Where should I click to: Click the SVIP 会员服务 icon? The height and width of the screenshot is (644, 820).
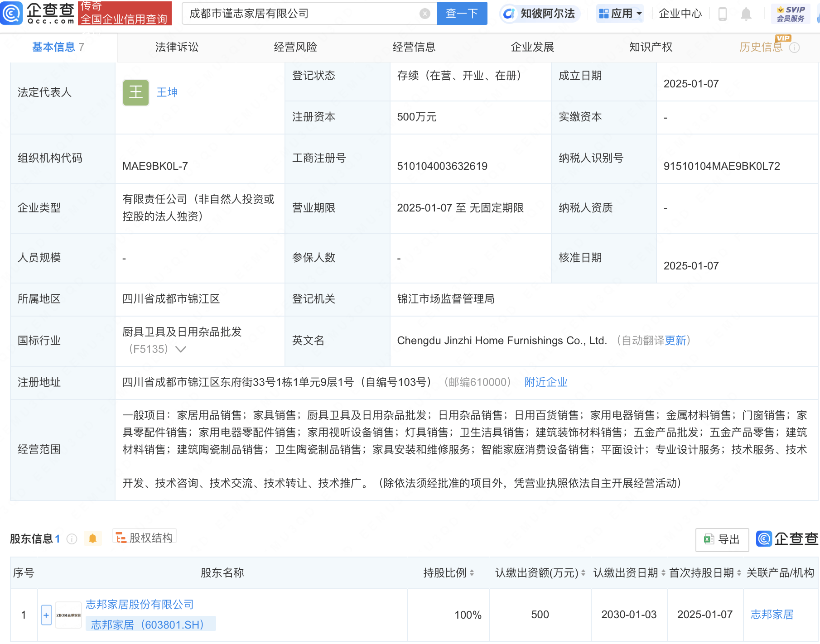[790, 13]
